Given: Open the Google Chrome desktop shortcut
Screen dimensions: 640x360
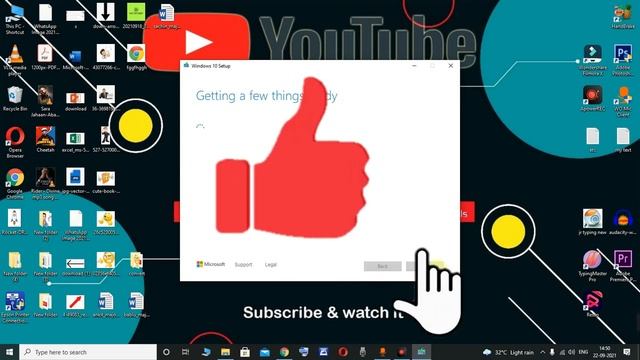Looking at the screenshot, I should pyautogui.click(x=15, y=183).
